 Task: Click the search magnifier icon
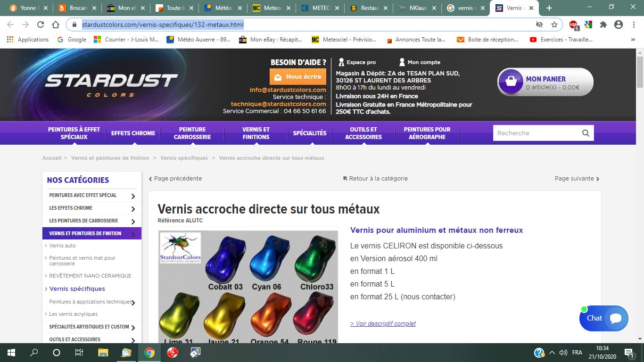586,133
